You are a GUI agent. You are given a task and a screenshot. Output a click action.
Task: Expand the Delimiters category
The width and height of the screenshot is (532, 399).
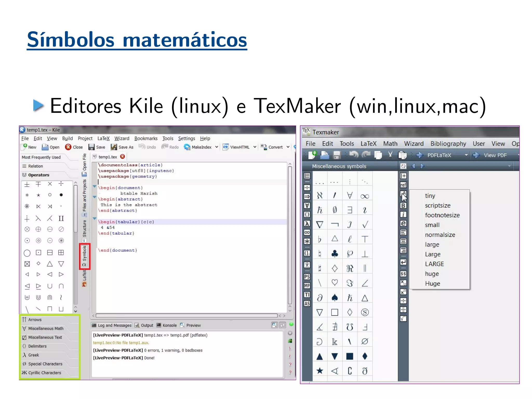(50, 346)
